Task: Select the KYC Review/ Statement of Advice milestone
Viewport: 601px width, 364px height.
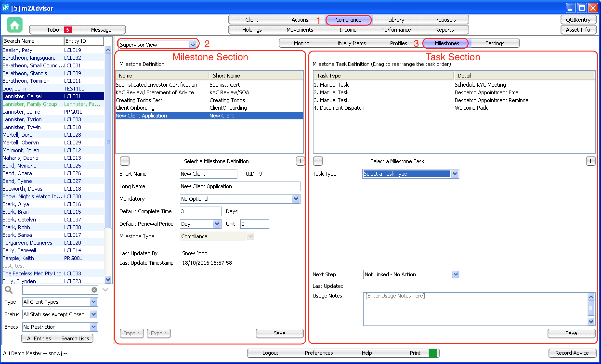Action: (x=155, y=92)
